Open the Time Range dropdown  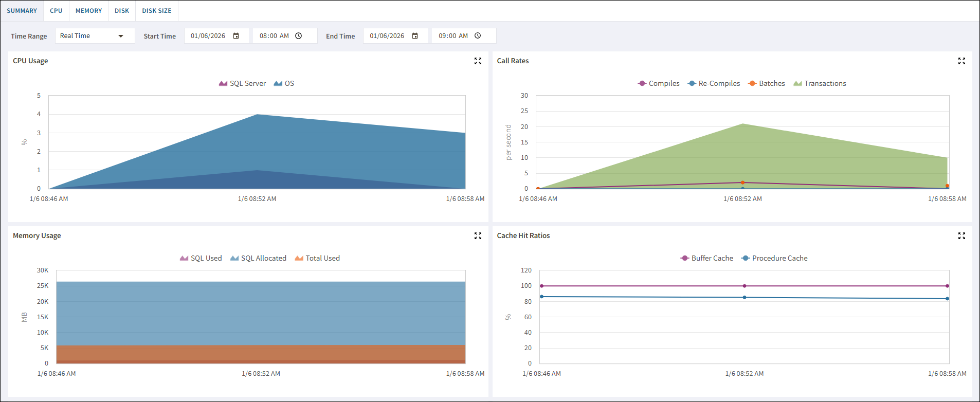pyautogui.click(x=95, y=36)
